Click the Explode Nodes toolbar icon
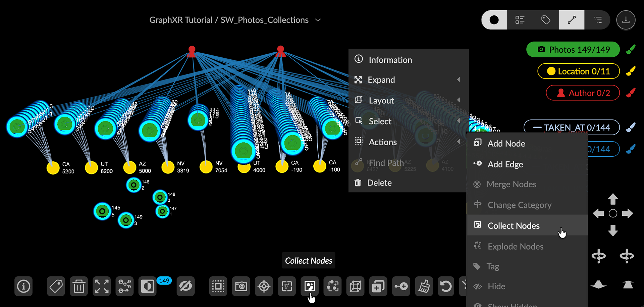644x307 pixels. [332, 287]
